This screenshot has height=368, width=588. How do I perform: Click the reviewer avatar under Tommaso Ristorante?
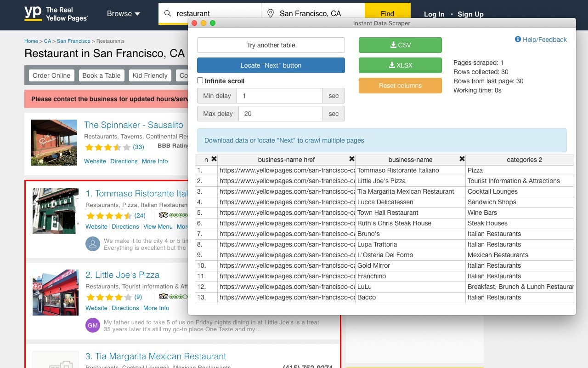click(93, 244)
